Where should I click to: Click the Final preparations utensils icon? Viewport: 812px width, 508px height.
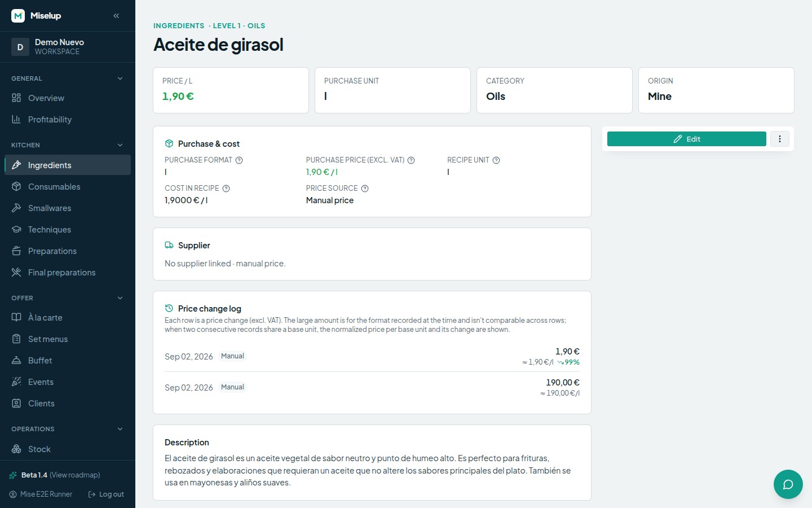click(x=16, y=272)
